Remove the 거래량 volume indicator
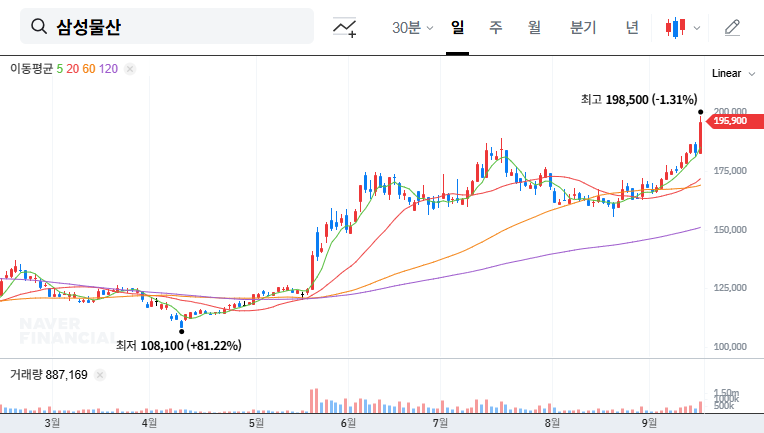Image resolution: width=764 pixels, height=433 pixels. [100, 375]
